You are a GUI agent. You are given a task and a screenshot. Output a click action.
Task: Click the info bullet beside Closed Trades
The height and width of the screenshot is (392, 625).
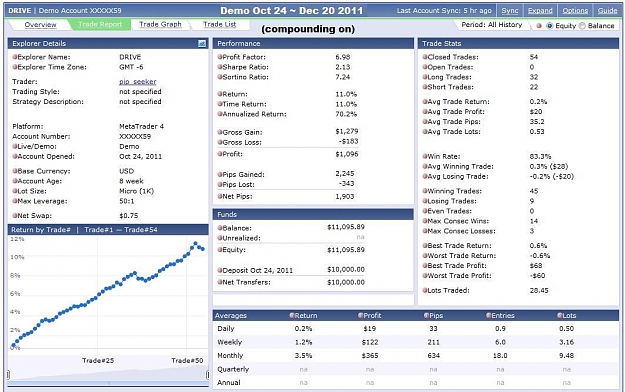coord(425,57)
